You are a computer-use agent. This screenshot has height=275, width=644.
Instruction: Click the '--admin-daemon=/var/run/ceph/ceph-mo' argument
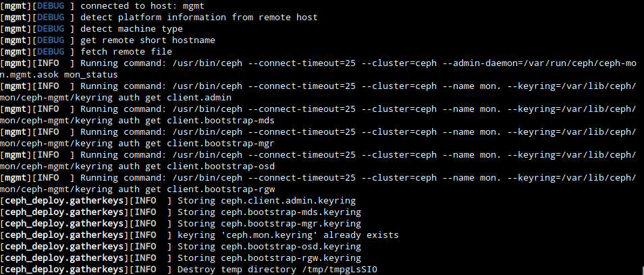(x=539, y=63)
